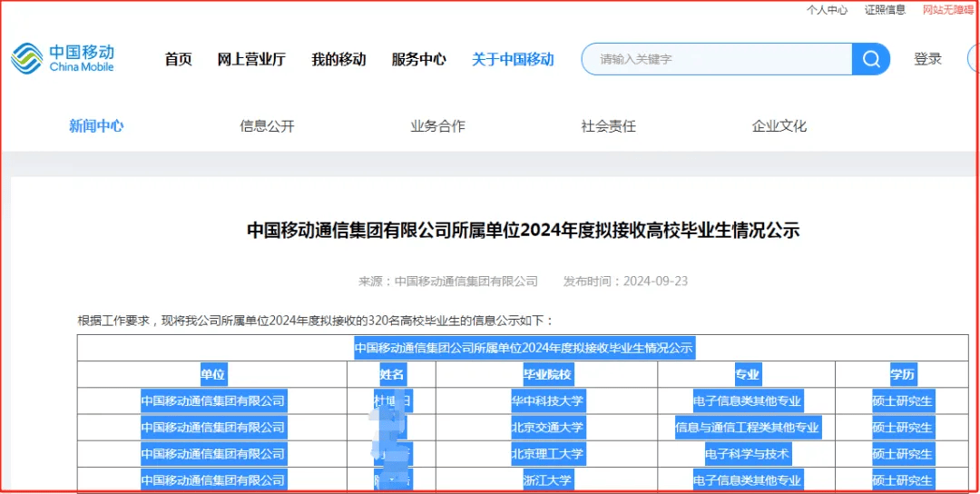Click the article title about 2024年度拟接收高校毕业生

pos(524,231)
